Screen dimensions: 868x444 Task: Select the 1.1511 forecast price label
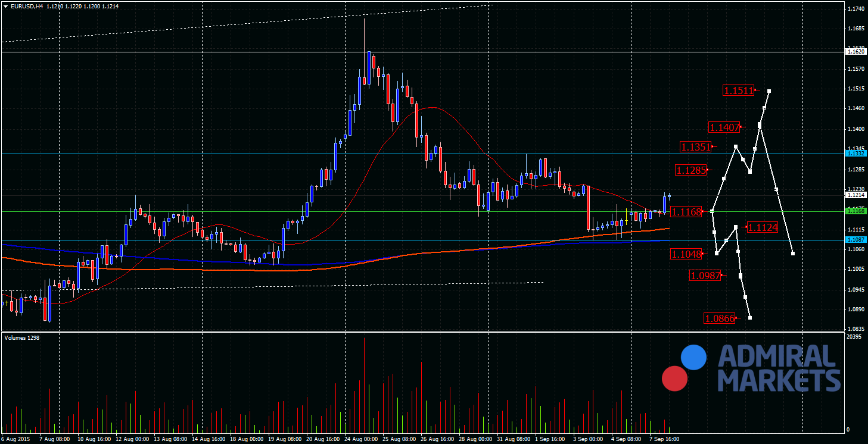coord(738,90)
